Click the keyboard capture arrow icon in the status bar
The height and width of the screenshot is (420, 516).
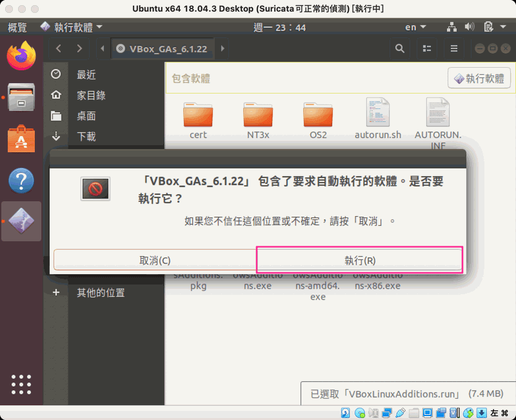coord(481,412)
